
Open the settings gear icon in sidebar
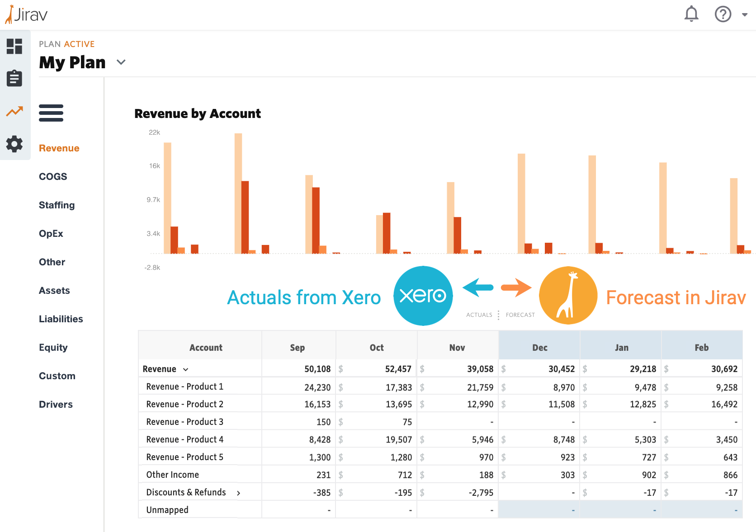(14, 144)
